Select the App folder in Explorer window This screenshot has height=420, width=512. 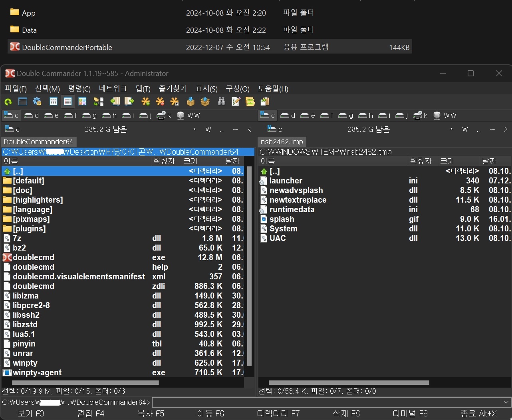[x=210, y=13]
